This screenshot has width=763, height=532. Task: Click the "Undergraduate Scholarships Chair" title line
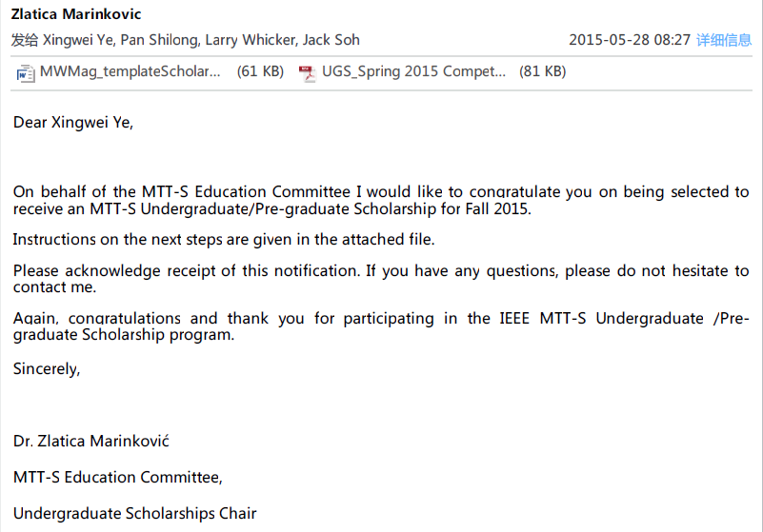coord(135,514)
